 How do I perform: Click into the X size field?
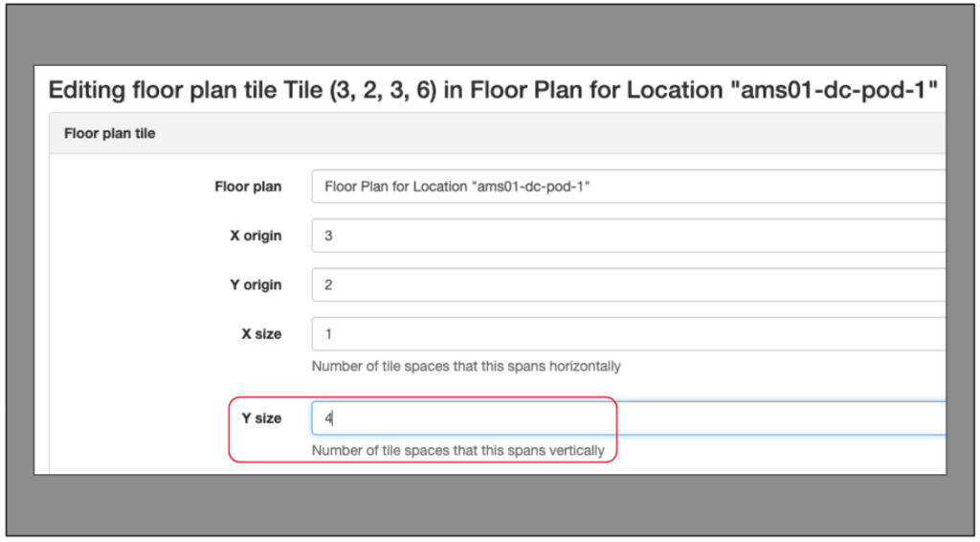tap(629, 334)
